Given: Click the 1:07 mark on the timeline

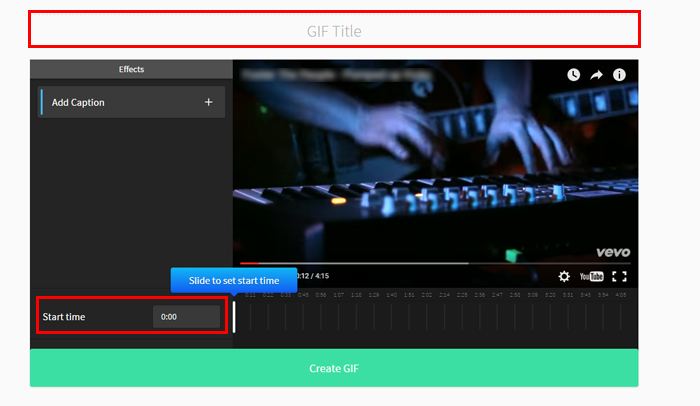Looking at the screenshot, I should pyautogui.click(x=338, y=295).
